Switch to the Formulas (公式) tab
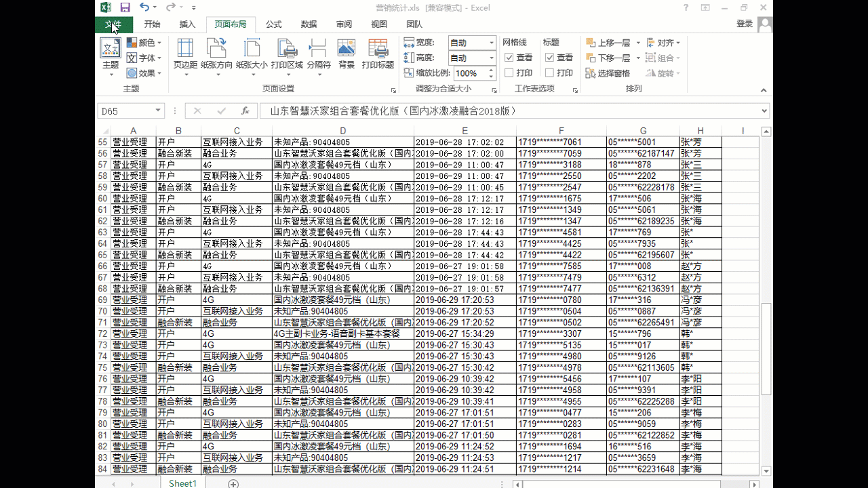Viewport: 868px width, 488px height. click(x=274, y=24)
